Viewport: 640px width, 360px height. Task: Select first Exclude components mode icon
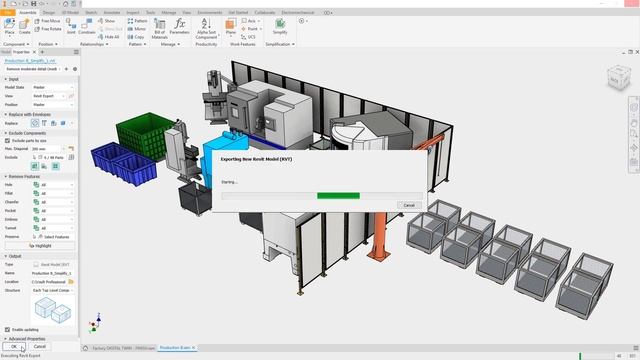point(35,166)
